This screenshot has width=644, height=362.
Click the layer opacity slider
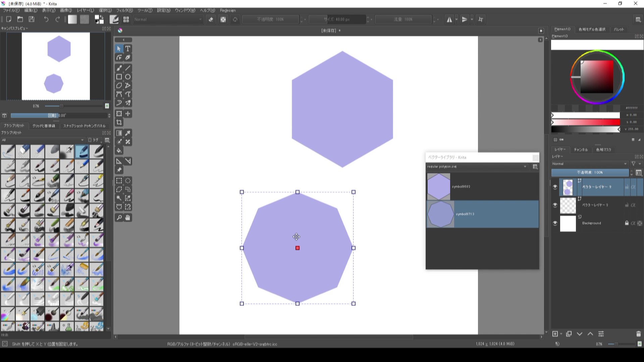pos(590,173)
